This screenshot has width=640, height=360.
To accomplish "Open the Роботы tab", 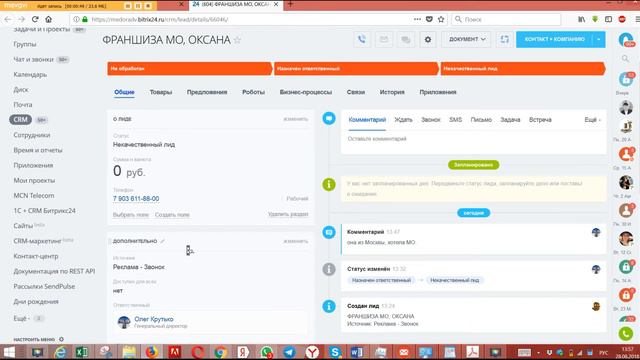I will coord(253,92).
